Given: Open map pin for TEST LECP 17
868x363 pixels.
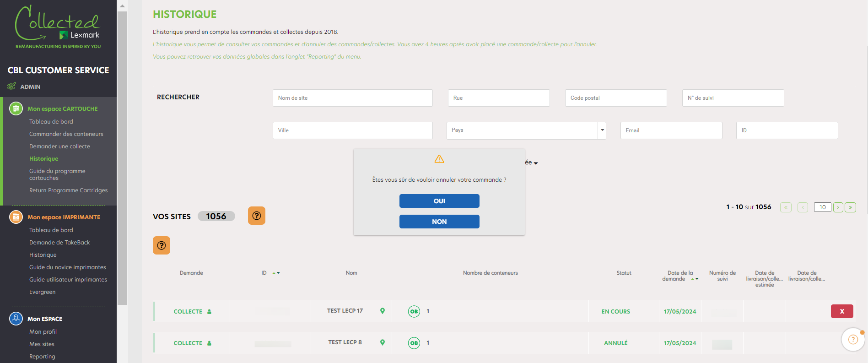Looking at the screenshot, I should click(383, 311).
